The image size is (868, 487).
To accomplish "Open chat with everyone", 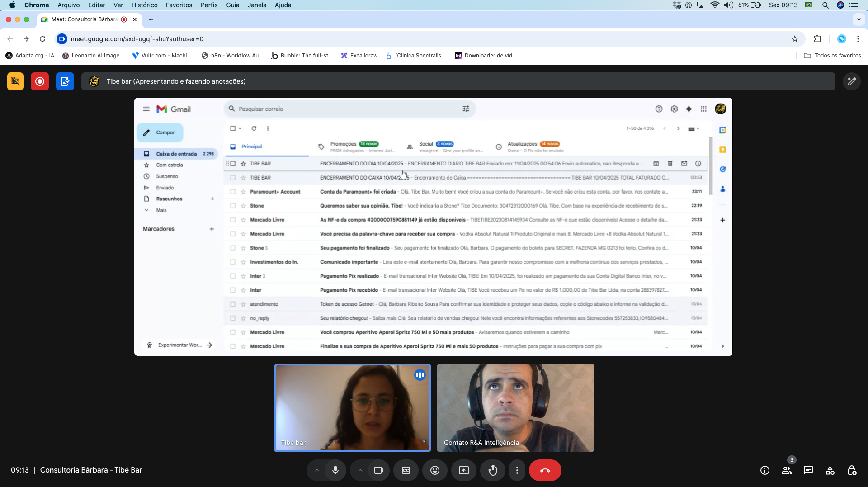I will coord(808,470).
